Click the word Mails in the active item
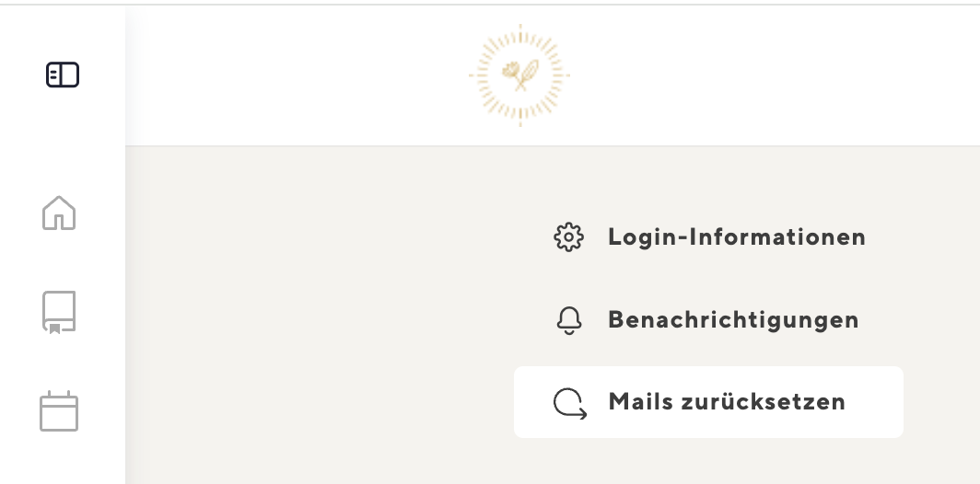This screenshot has height=484, width=980. click(641, 401)
